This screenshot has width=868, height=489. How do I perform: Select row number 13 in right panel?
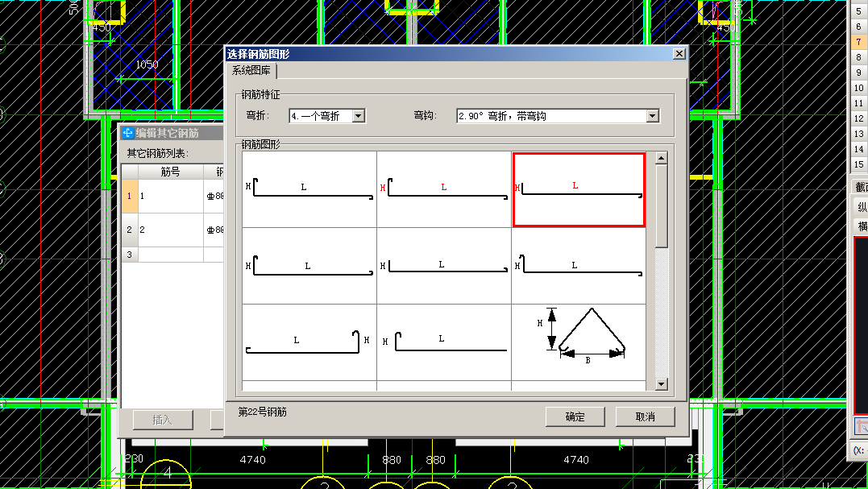pyautogui.click(x=858, y=134)
